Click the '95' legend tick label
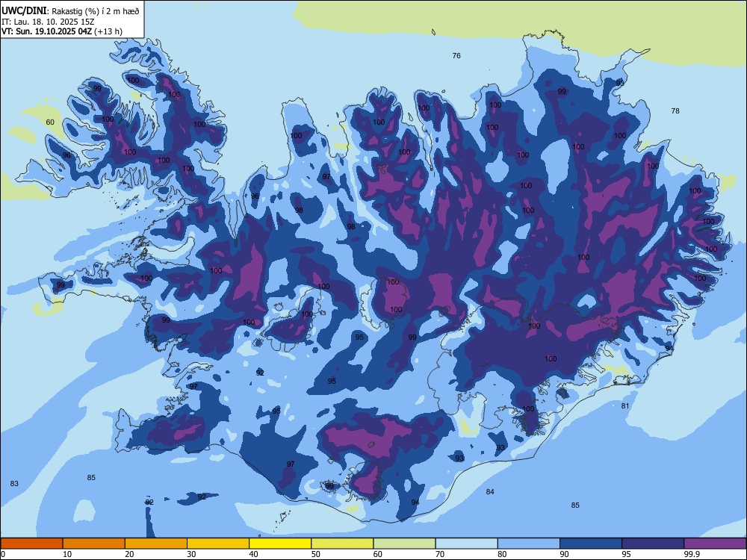This screenshot has width=747, height=560. pyautogui.click(x=626, y=554)
